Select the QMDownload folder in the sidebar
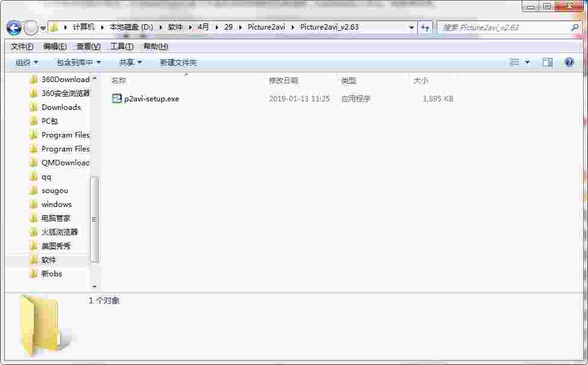Screen dimensions: 588x365 click(66, 162)
